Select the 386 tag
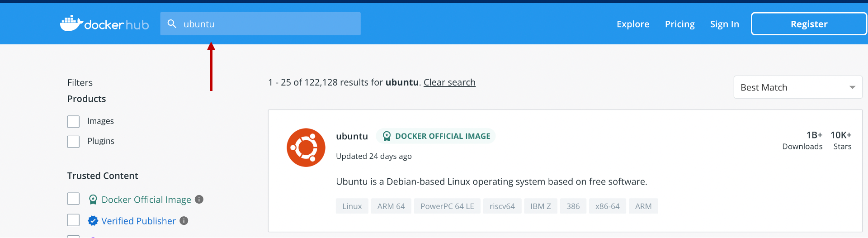The height and width of the screenshot is (238, 868). 573,206
